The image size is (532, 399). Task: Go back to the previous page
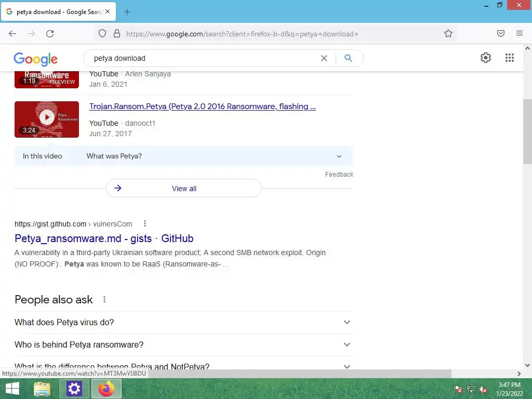pyautogui.click(x=12, y=34)
